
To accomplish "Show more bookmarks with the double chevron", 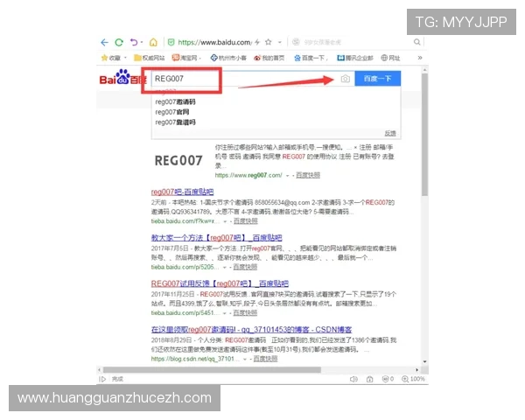I will tap(420, 58).
